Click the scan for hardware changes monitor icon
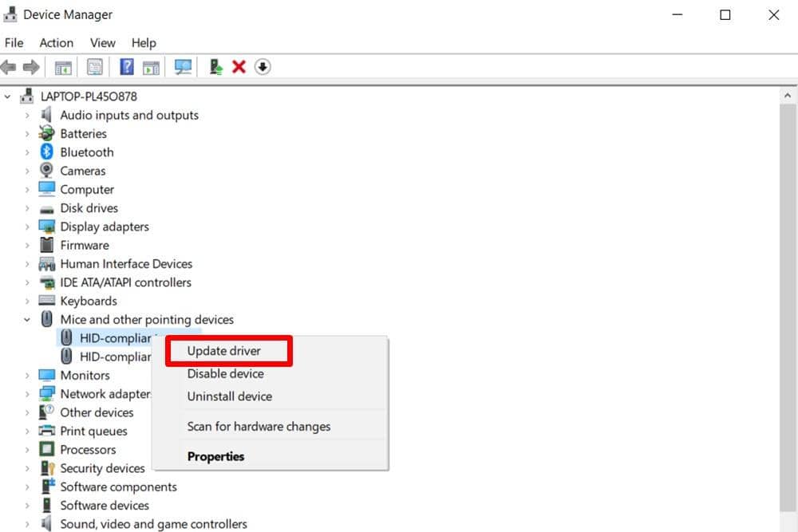 pos(183,67)
